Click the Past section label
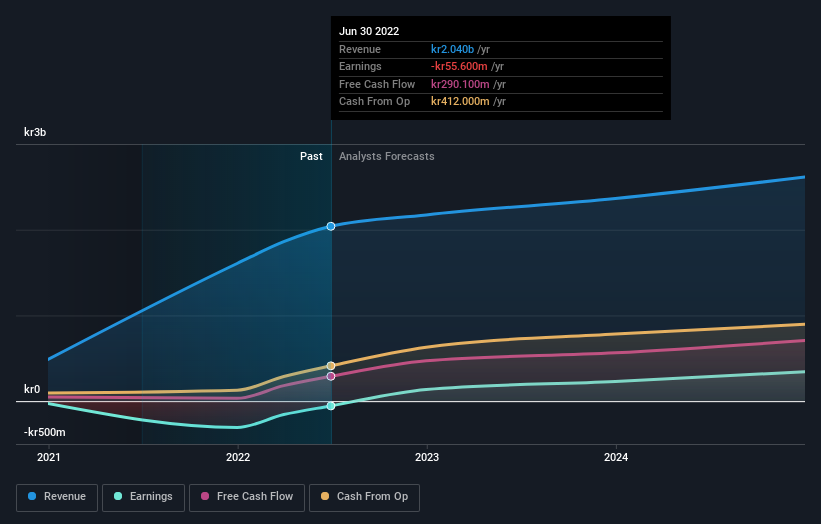The height and width of the screenshot is (524, 821). click(311, 156)
